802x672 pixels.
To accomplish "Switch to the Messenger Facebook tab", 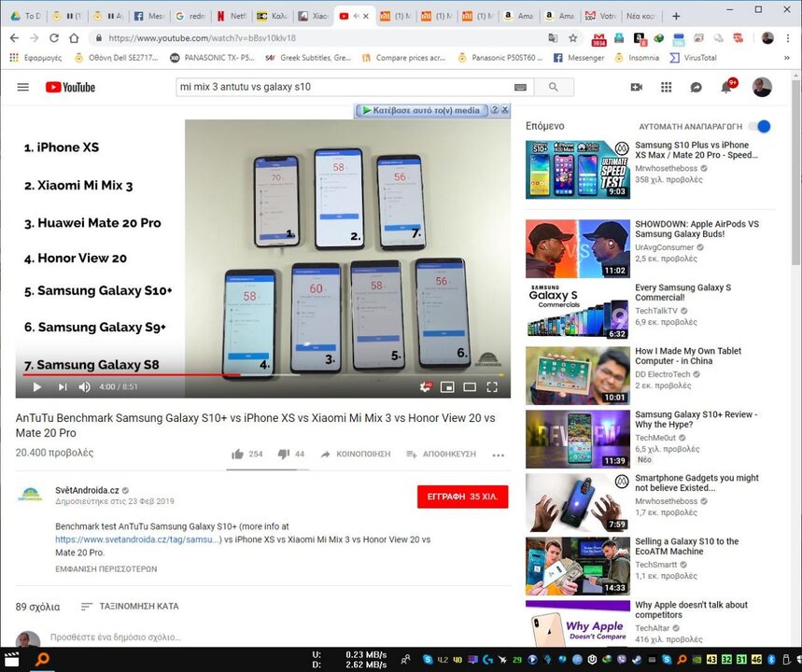I will [149, 17].
